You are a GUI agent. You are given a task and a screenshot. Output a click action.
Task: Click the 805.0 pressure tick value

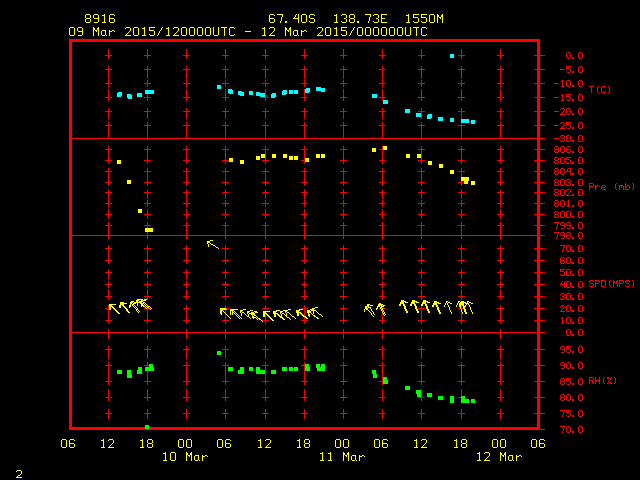(569, 161)
